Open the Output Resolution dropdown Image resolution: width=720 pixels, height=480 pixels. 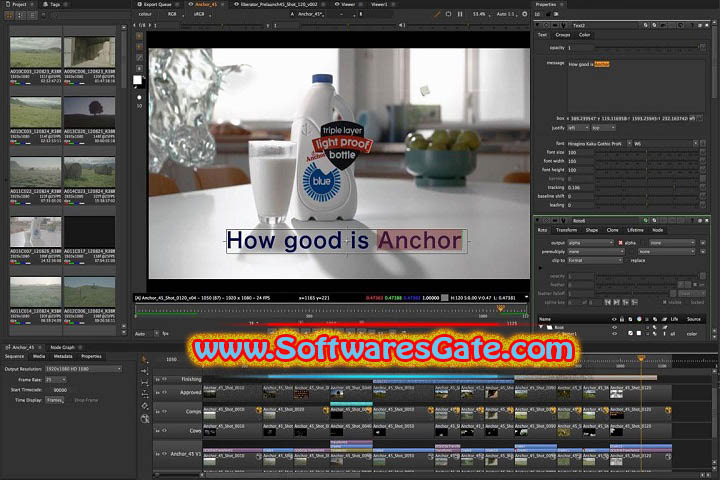click(x=84, y=369)
